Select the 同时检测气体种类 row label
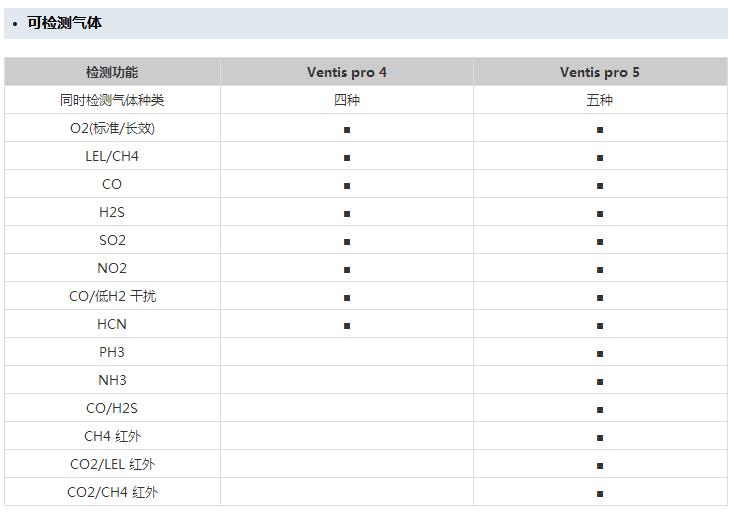 pos(112,100)
